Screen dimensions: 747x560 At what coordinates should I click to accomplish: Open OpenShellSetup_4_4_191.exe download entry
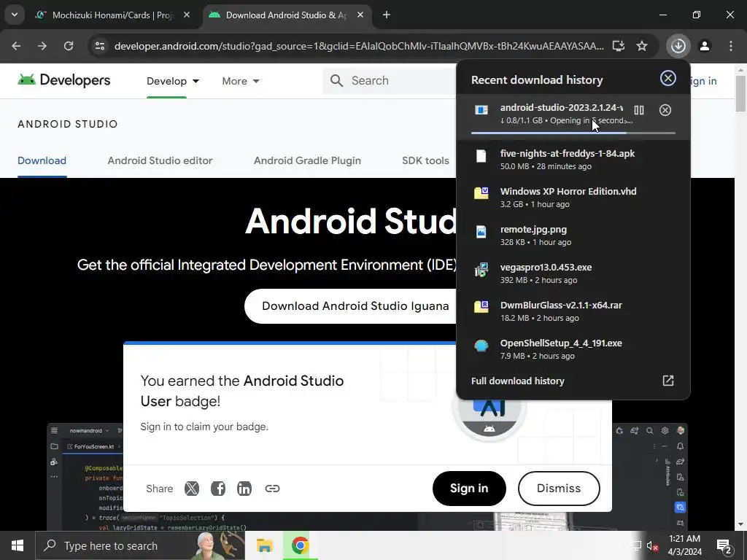573,349
